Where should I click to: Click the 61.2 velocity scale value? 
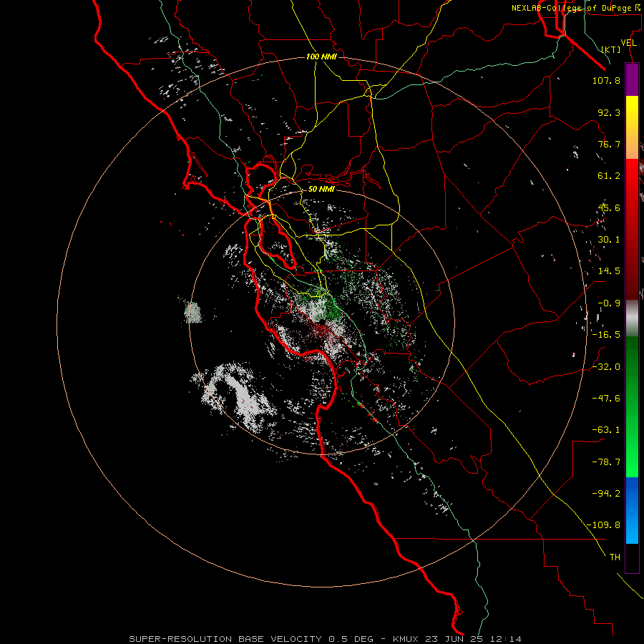(609, 176)
